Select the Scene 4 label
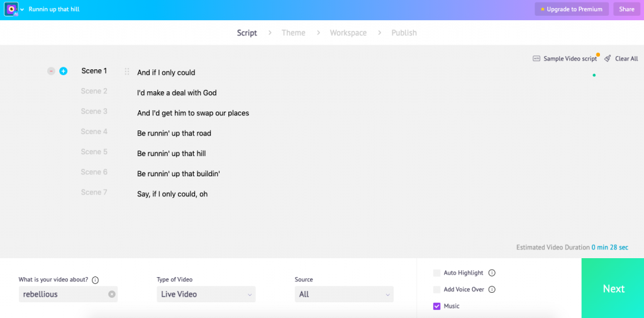644x318 pixels. tap(94, 132)
